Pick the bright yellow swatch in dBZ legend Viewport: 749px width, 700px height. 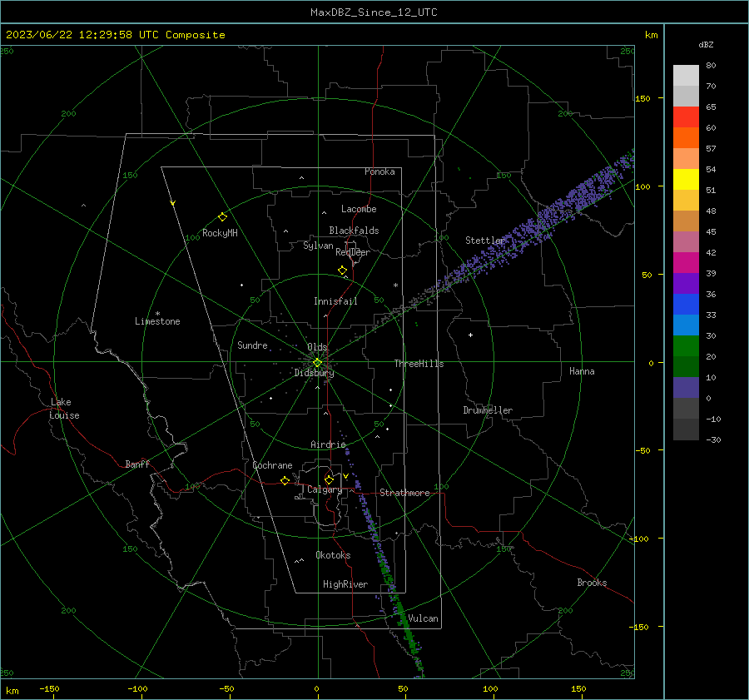click(x=686, y=180)
